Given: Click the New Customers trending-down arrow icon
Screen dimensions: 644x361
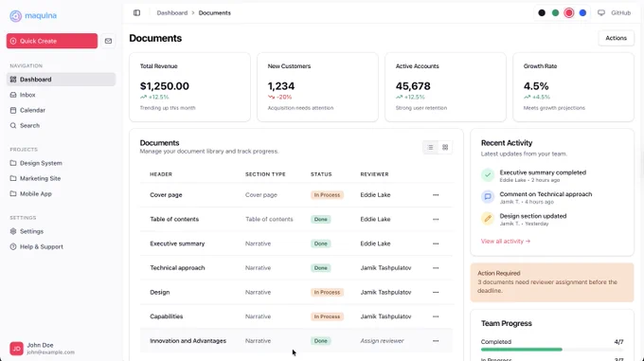Looking at the screenshot, I should click(271, 98).
